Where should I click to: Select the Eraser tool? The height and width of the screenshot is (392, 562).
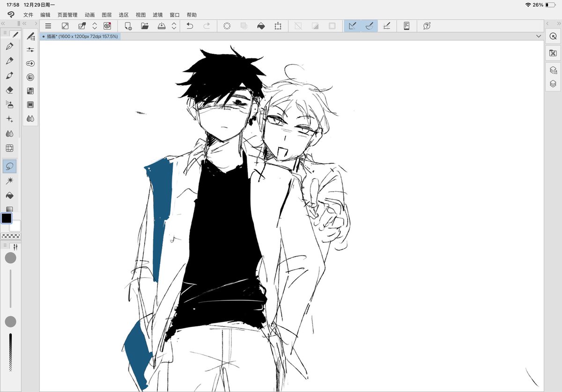click(10, 90)
